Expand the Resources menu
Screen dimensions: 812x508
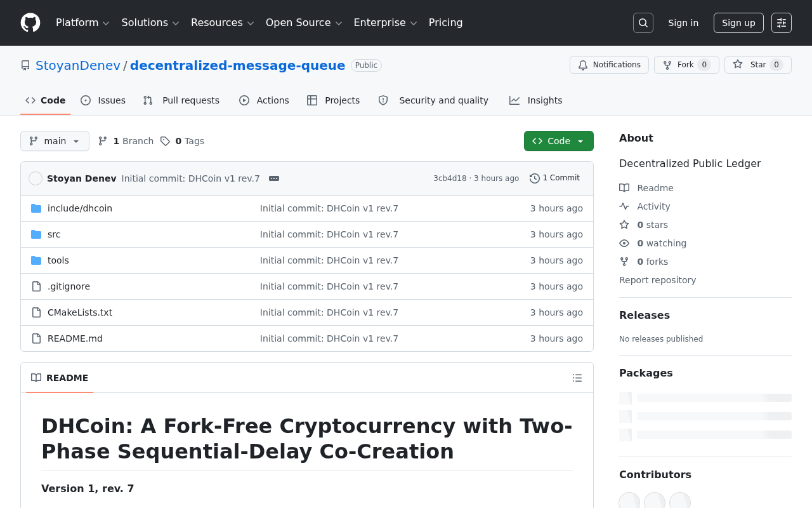click(x=223, y=23)
